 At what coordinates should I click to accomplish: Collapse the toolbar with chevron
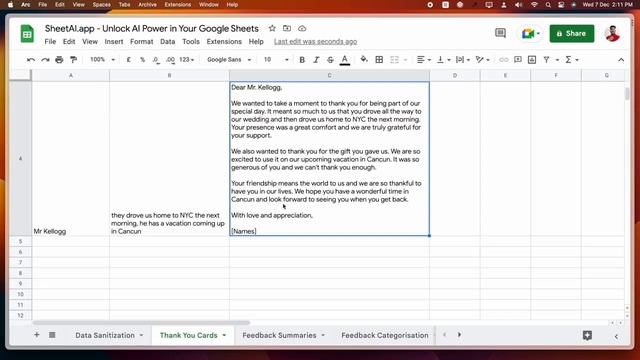click(x=621, y=60)
